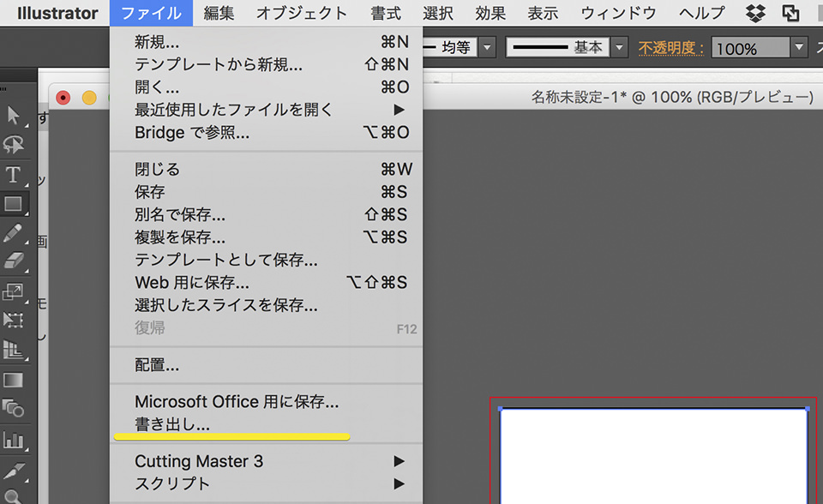Open the 編集 menu
The image size is (823, 504).
pyautogui.click(x=219, y=13)
